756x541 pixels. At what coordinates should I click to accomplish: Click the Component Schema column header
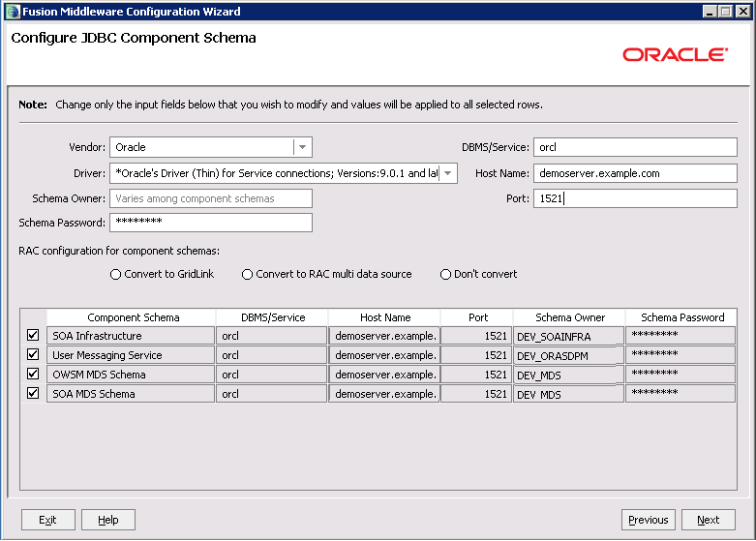point(133,317)
